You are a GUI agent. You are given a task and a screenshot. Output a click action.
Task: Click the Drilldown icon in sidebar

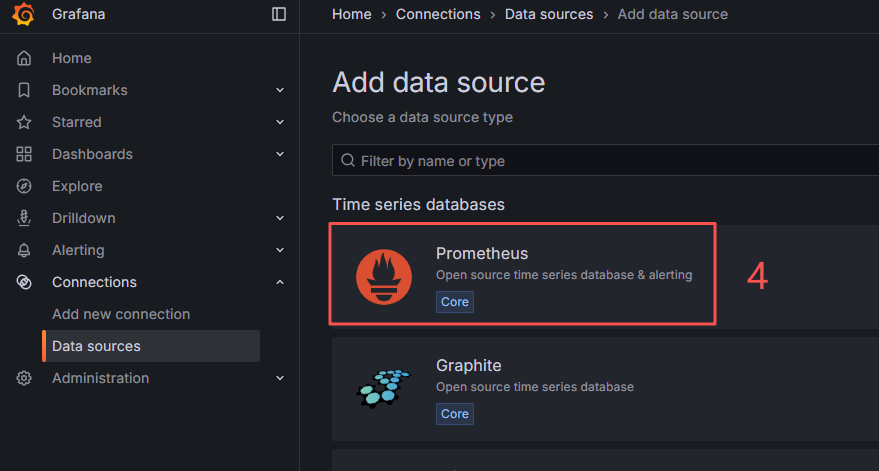point(24,218)
